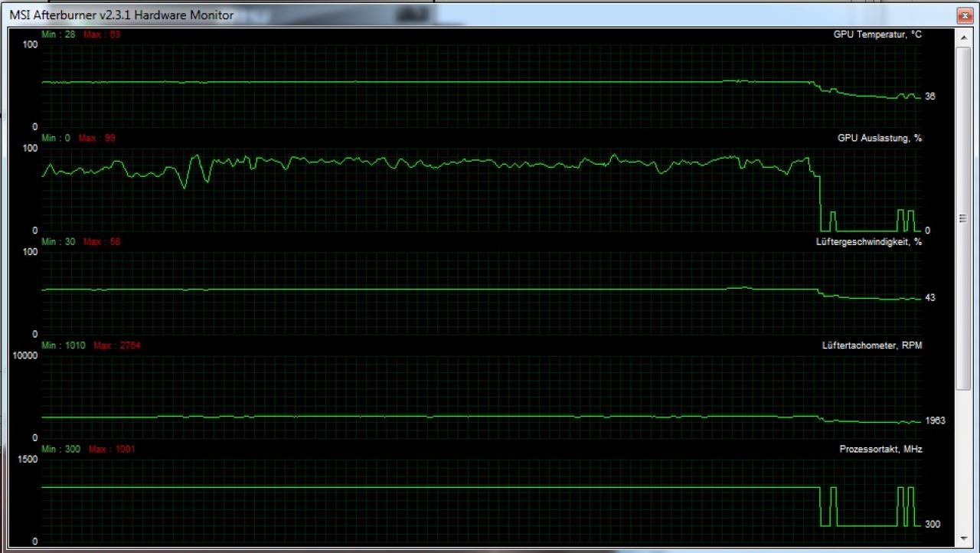Click the 'Prozessortakt, MHz' label
The width and height of the screenshot is (980, 553).
pos(880,449)
